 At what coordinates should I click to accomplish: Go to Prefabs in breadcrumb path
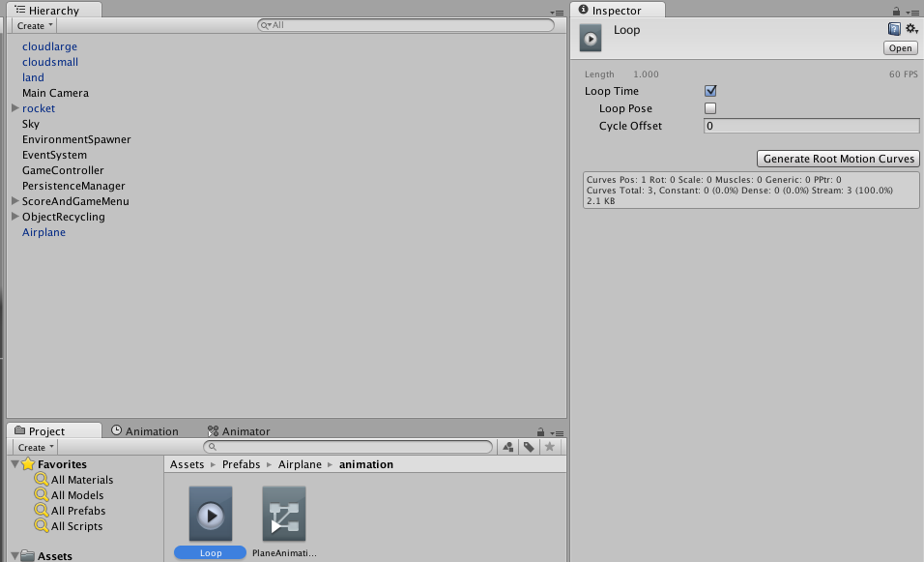click(x=241, y=464)
